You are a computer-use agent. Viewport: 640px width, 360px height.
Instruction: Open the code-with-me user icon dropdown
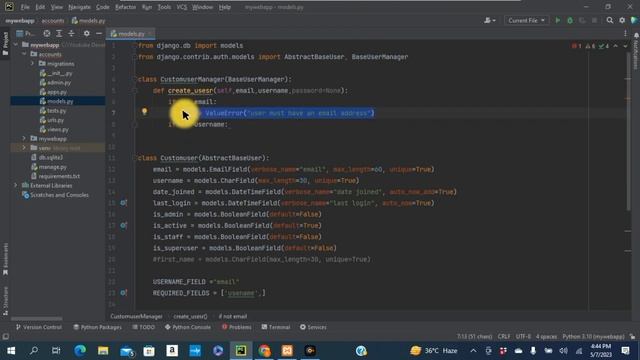pos(489,20)
